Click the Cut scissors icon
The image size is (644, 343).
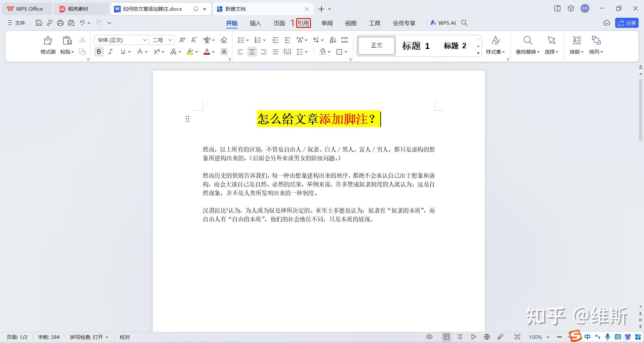(x=83, y=40)
